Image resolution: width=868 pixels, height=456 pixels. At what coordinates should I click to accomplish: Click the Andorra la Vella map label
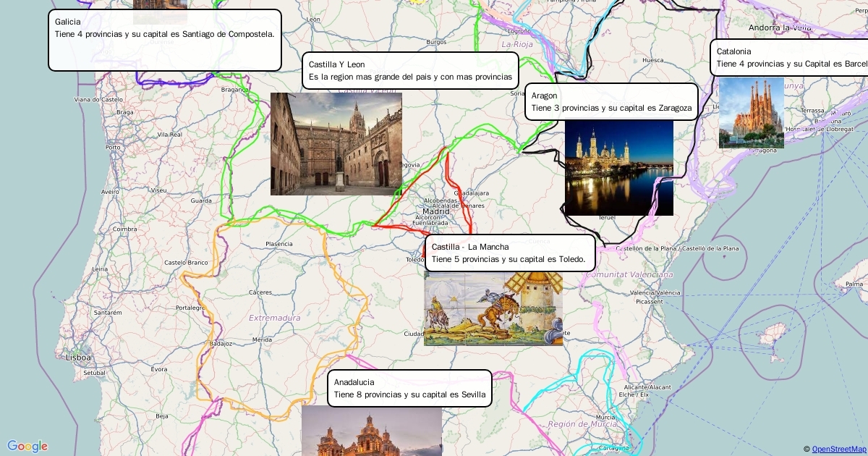[x=780, y=28]
